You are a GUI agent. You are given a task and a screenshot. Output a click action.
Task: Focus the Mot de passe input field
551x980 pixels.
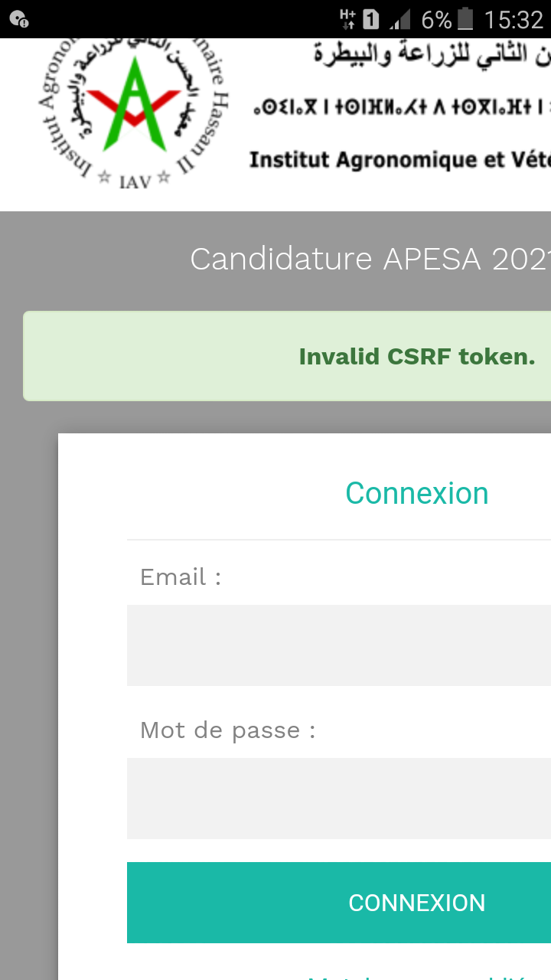[x=339, y=799]
